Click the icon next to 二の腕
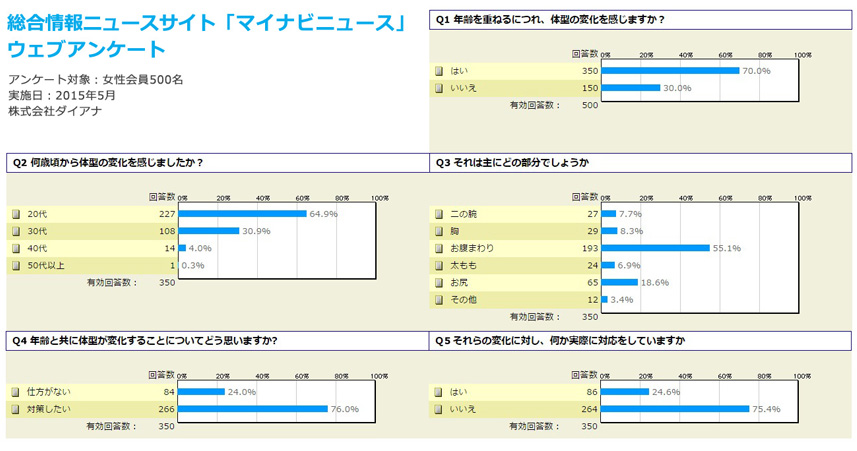 click(439, 214)
